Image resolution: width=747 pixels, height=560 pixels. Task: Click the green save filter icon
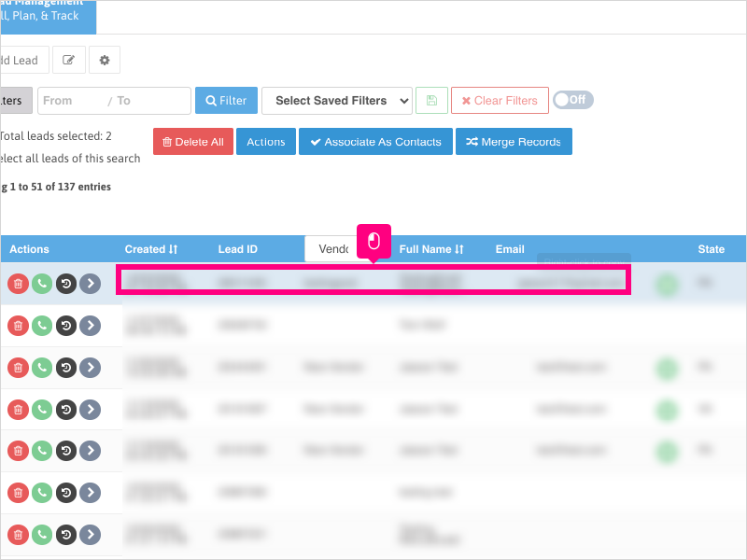431,101
